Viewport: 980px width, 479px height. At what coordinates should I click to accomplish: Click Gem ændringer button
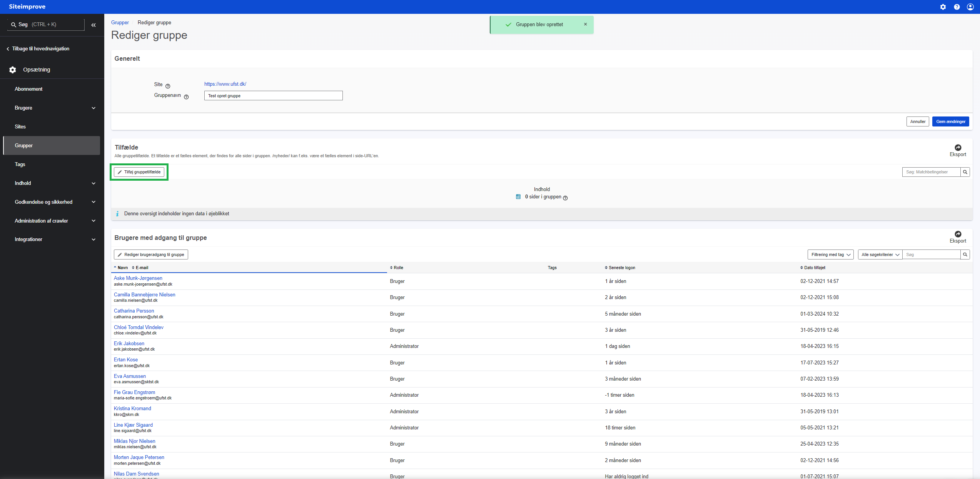(950, 121)
